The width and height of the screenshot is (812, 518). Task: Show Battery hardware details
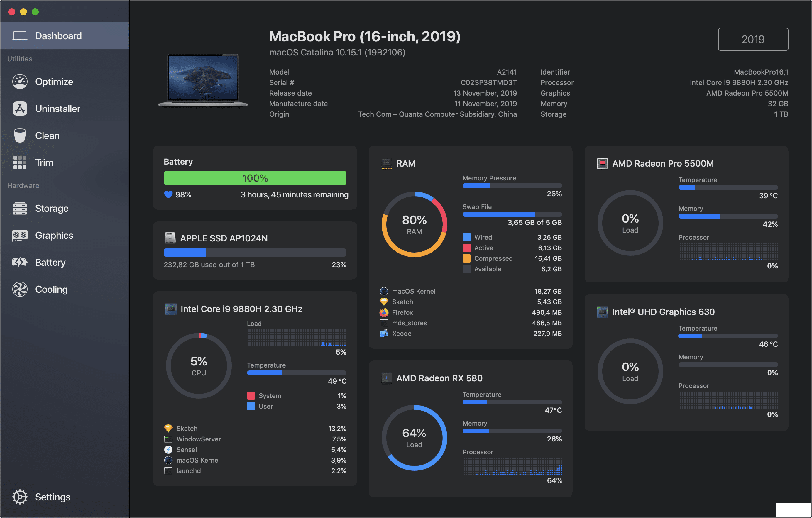[65, 262]
